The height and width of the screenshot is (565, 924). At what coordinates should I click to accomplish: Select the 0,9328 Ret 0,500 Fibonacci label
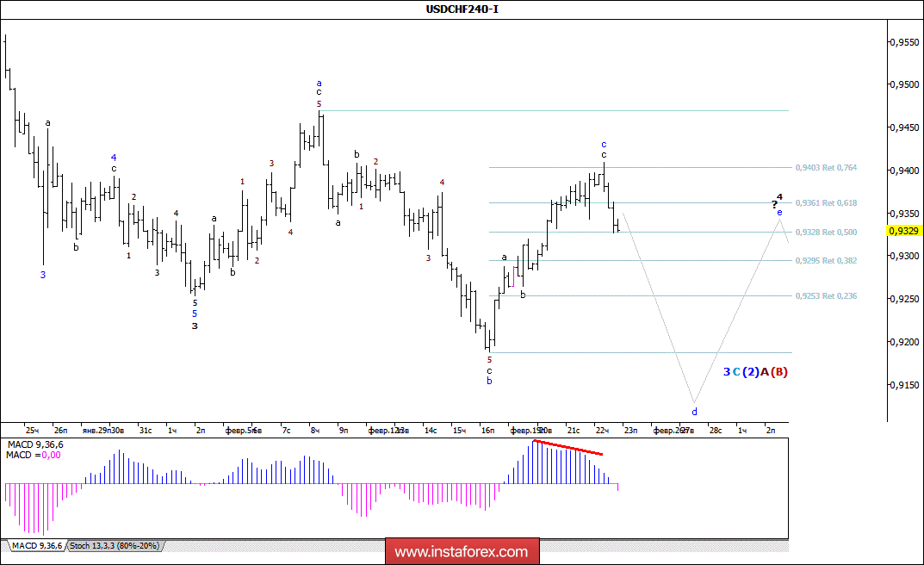coord(826,233)
